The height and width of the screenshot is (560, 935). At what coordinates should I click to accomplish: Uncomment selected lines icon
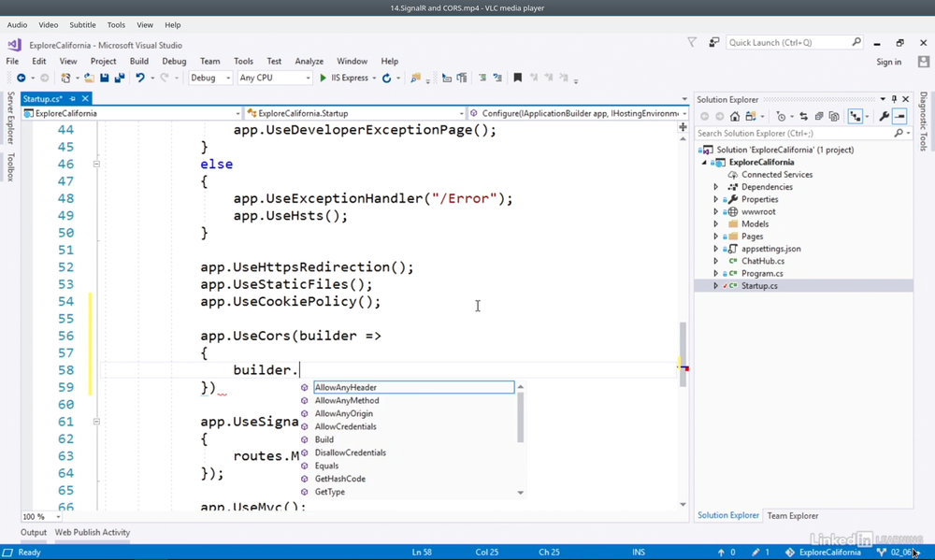pos(497,79)
